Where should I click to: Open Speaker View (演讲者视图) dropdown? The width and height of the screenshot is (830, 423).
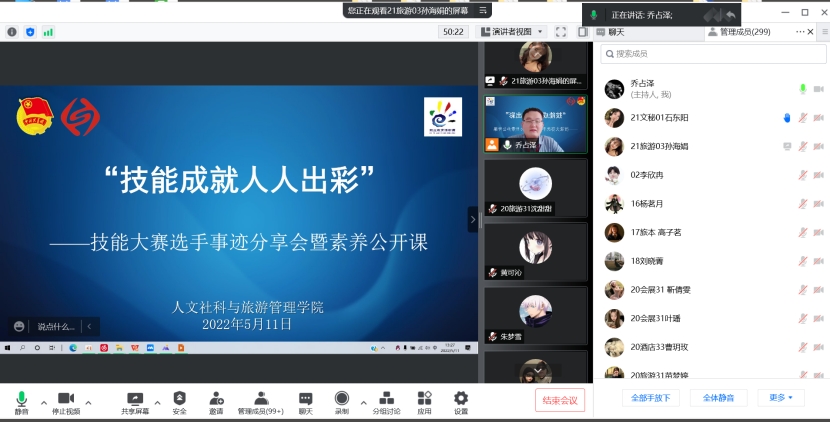[x=512, y=32]
